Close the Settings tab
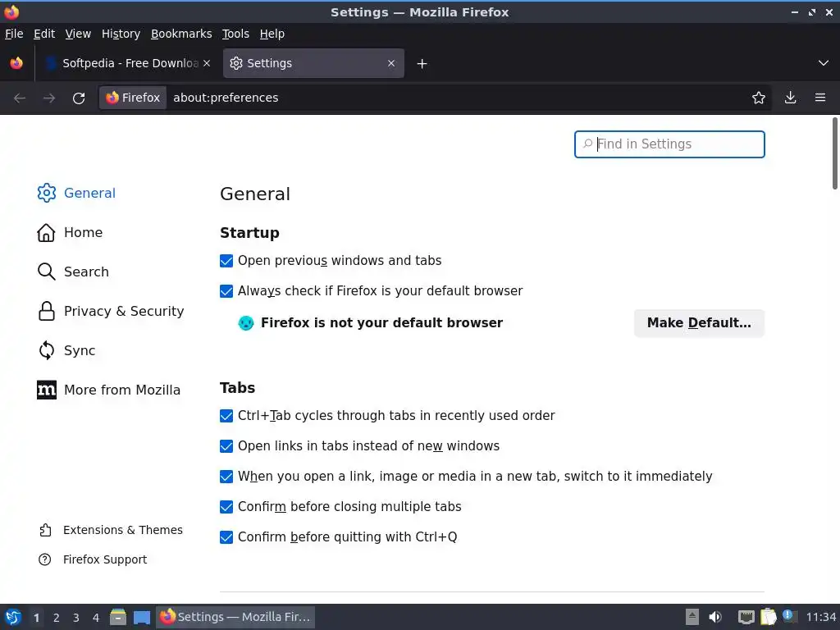The image size is (840, 630). pos(391,63)
